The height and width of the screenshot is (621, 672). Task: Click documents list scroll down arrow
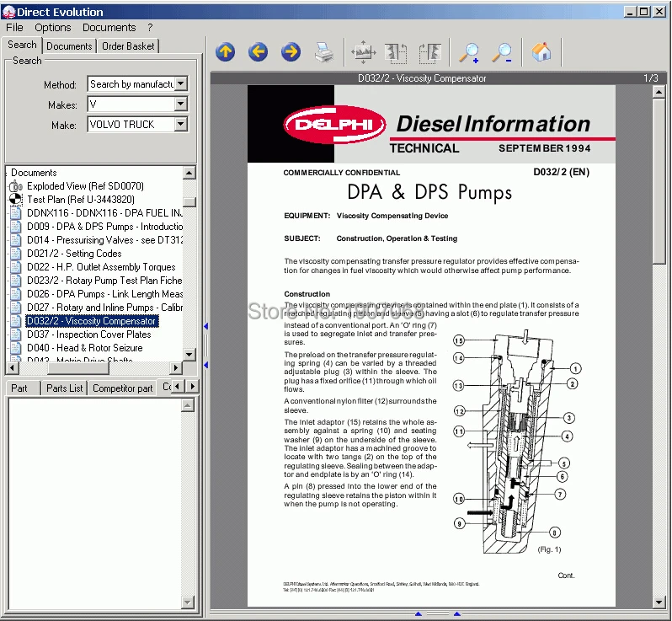[189, 354]
